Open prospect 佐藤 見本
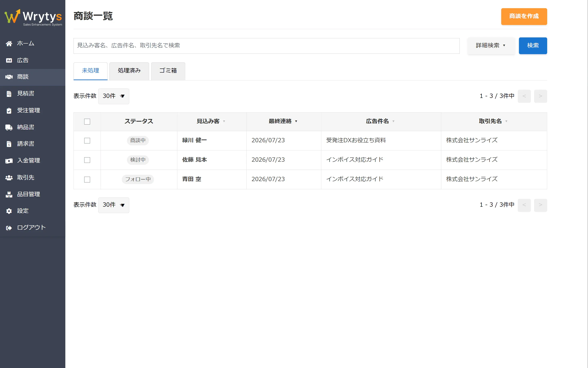This screenshot has height=368, width=588. pyautogui.click(x=194, y=160)
